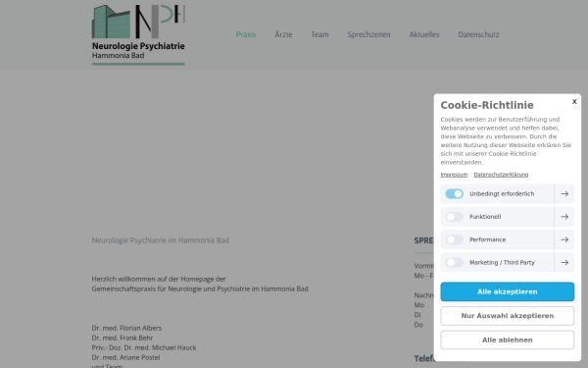Expand details arrow for Marketing / Third Party

564,262
